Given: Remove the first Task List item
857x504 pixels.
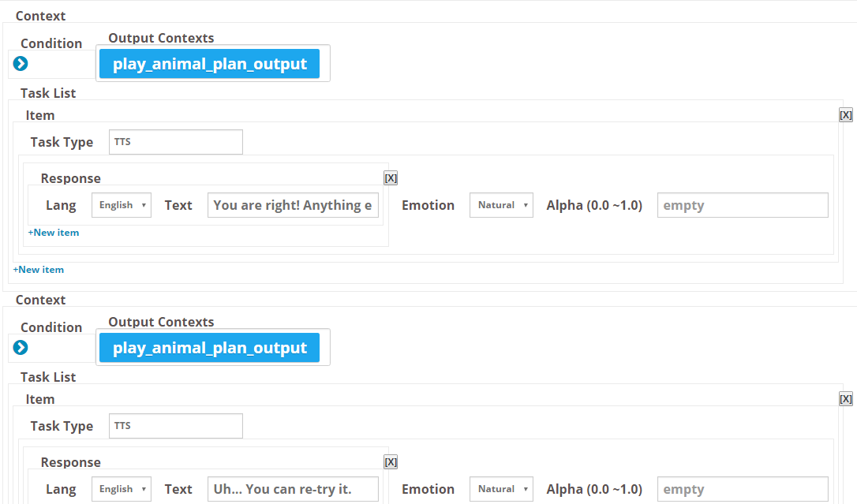Looking at the screenshot, I should point(845,115).
